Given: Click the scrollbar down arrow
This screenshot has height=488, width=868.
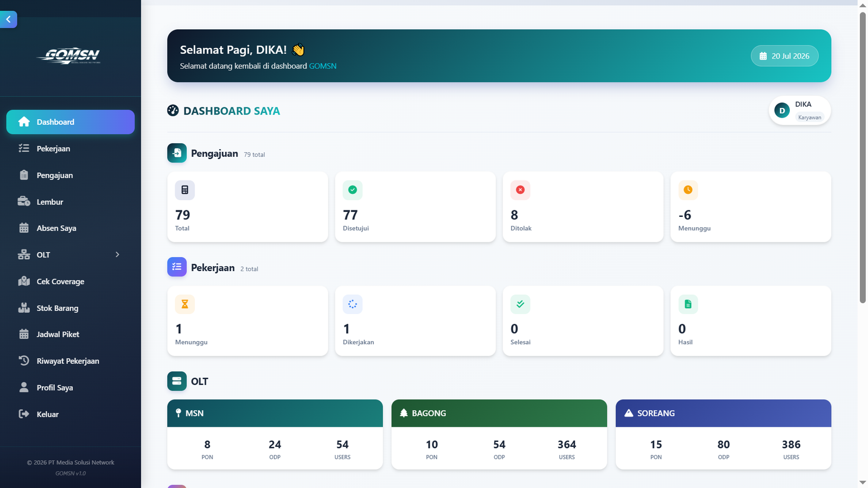Looking at the screenshot, I should [x=863, y=483].
